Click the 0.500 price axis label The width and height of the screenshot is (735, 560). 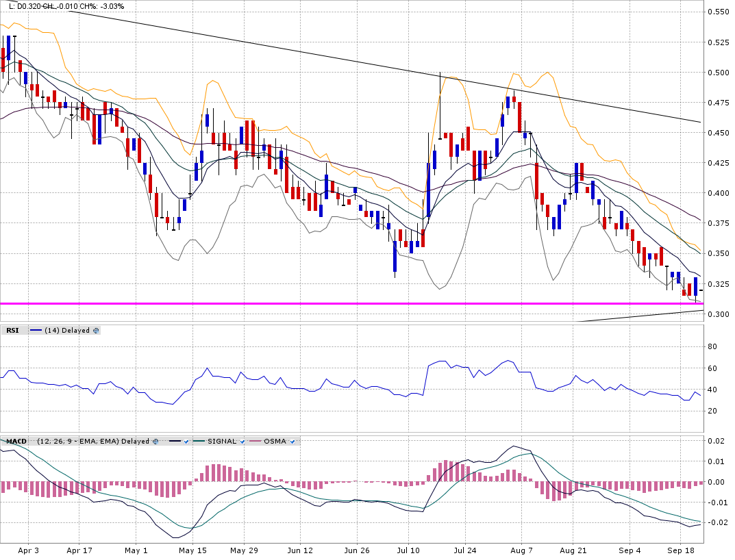tap(718, 73)
